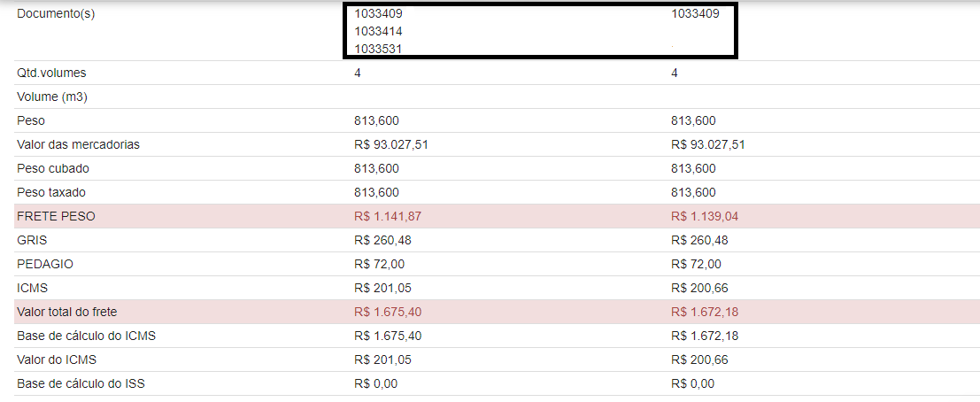Screen dimensions: 980x402
Task: Click the FRETE PESO value R$ 1.141,87
Action: point(390,216)
